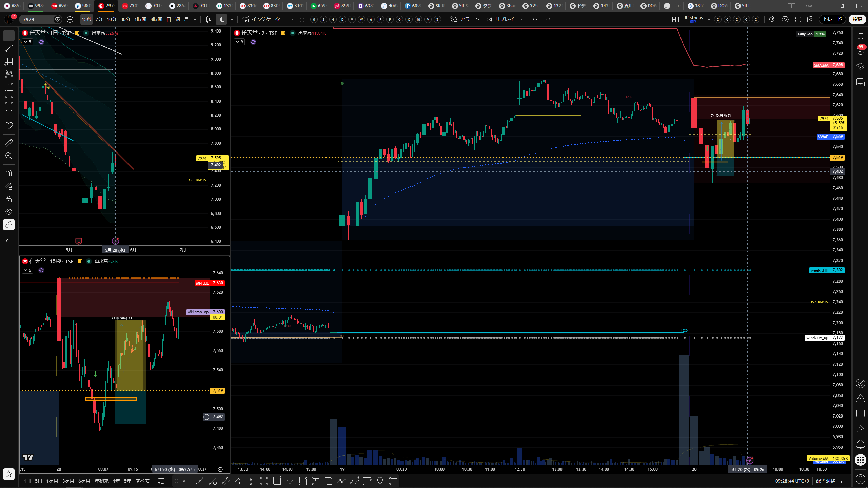Image resolution: width=868 pixels, height=488 pixels.
Task: Expand the indicator legend showing 9
Action: click(x=239, y=42)
